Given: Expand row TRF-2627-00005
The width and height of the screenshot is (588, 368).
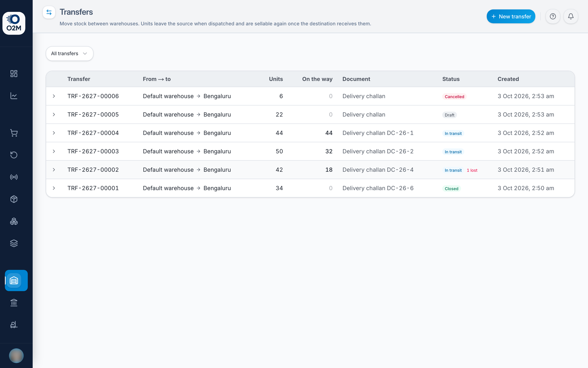Looking at the screenshot, I should pyautogui.click(x=54, y=114).
